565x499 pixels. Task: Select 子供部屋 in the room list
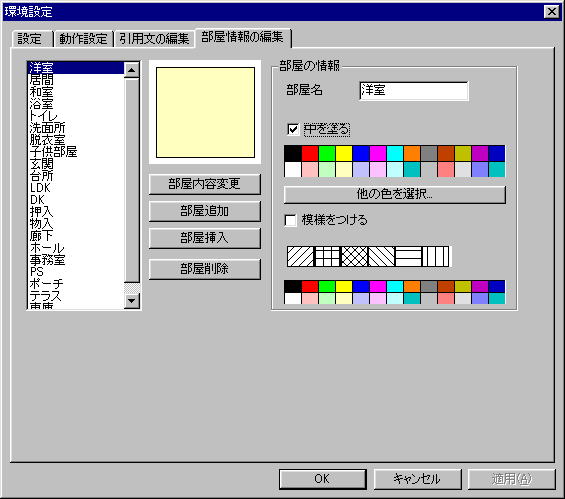click(53, 152)
